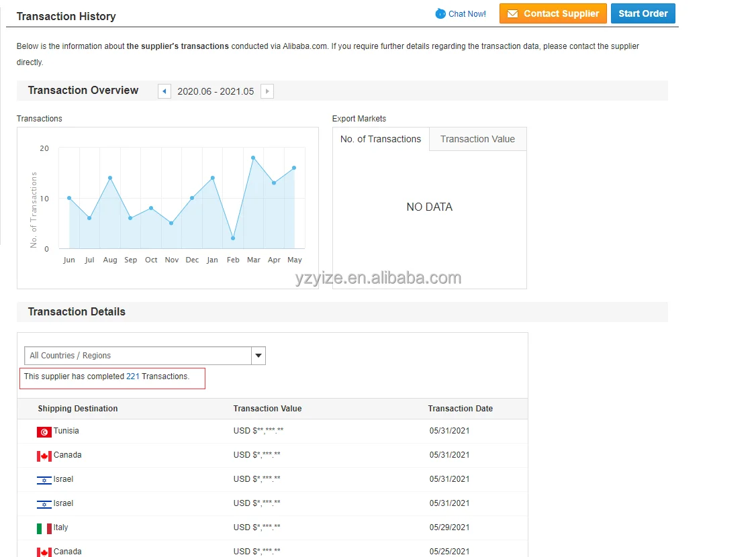The height and width of the screenshot is (557, 756).
Task: Select No. of Transactions tab
Action: pyautogui.click(x=381, y=139)
